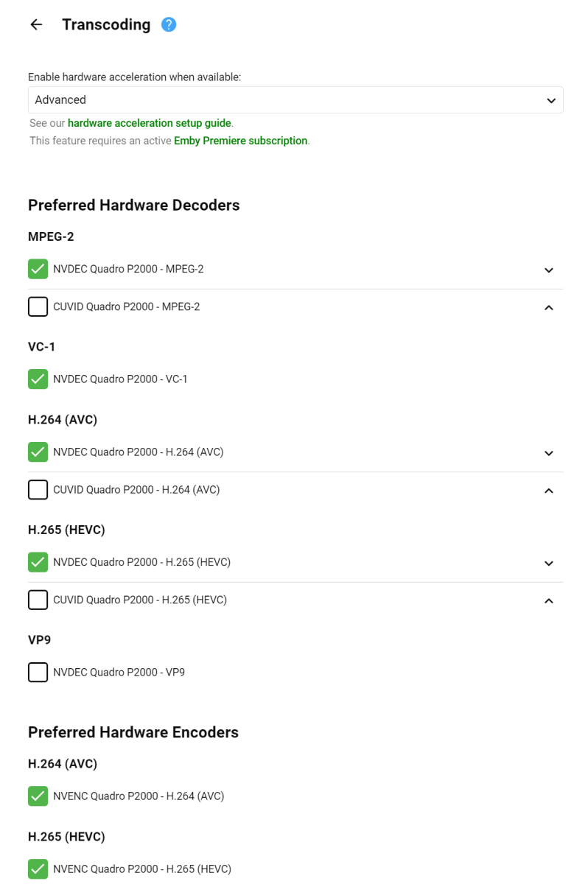
Task: Move NVDEC H.265 decoder down
Action: [548, 564]
